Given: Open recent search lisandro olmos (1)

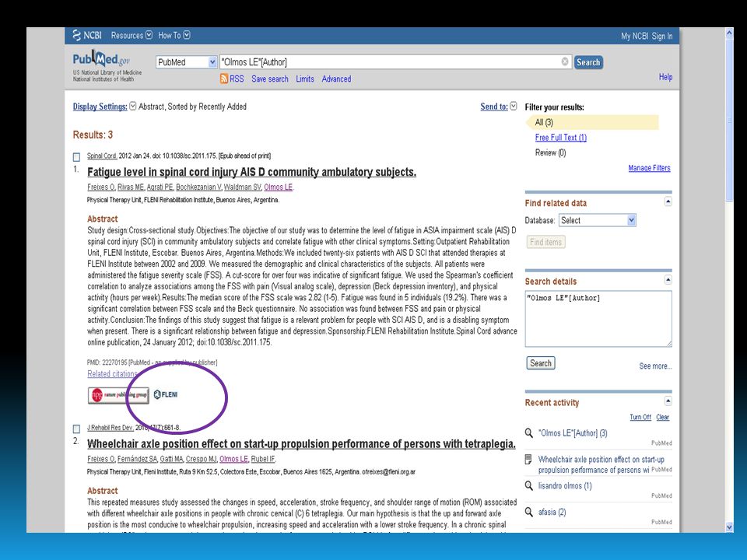Looking at the screenshot, I should [565, 485].
